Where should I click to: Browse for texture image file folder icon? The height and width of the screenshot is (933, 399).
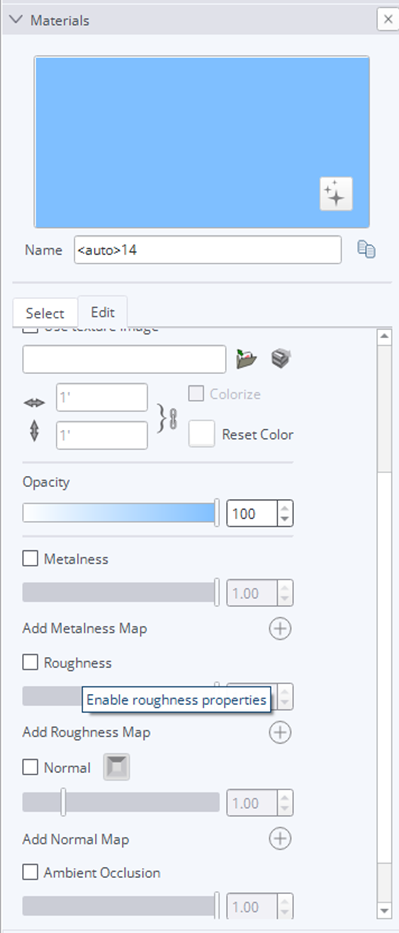point(246,359)
